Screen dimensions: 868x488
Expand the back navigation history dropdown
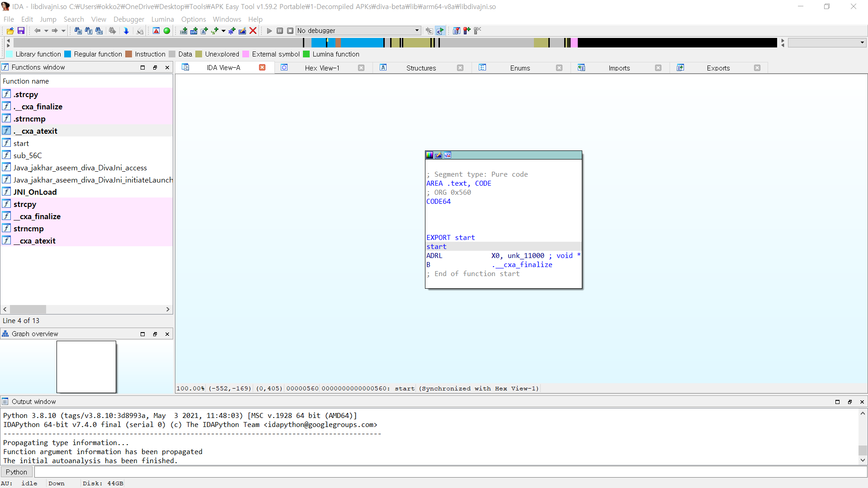46,31
